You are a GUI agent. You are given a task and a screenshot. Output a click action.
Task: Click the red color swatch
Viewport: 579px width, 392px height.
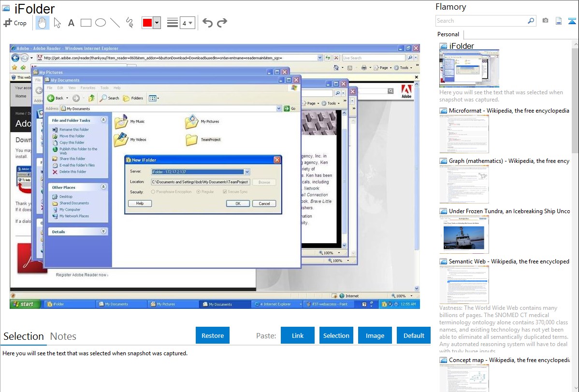click(x=147, y=23)
